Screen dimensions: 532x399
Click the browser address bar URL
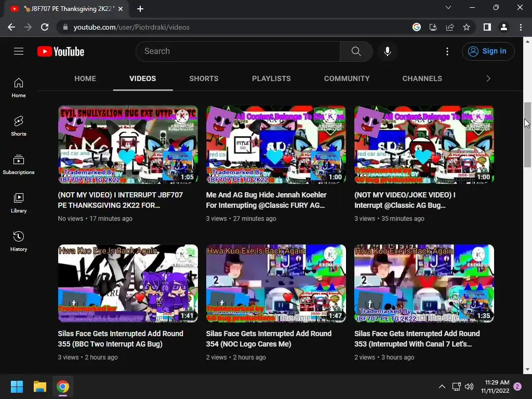[131, 27]
